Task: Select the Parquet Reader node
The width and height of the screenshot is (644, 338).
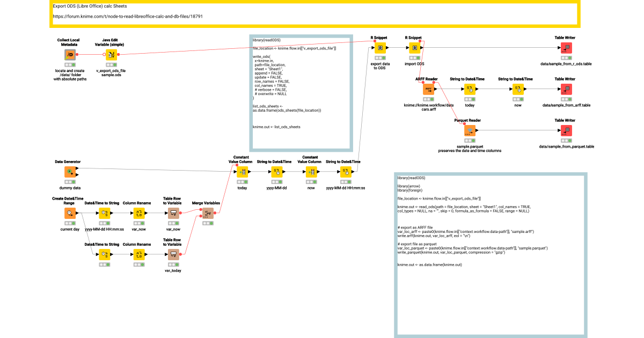Action: point(471,130)
